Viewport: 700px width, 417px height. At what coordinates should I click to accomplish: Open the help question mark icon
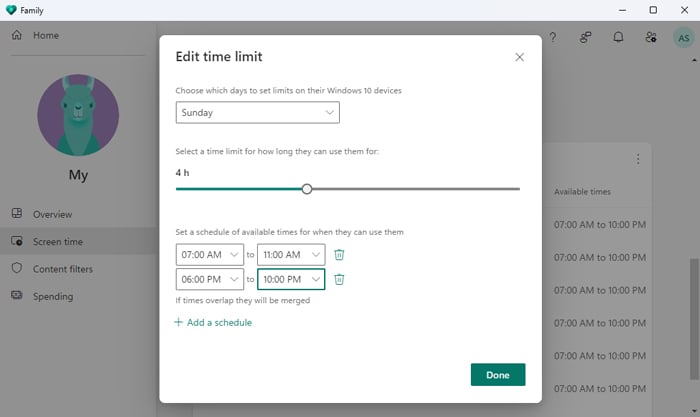553,37
